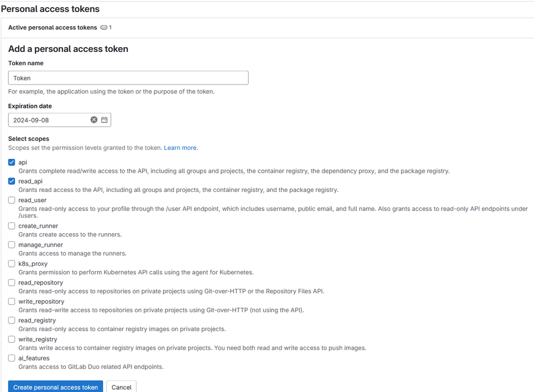The height and width of the screenshot is (392, 534).
Task: Click the Active personal access tokens header
Action: point(52,27)
